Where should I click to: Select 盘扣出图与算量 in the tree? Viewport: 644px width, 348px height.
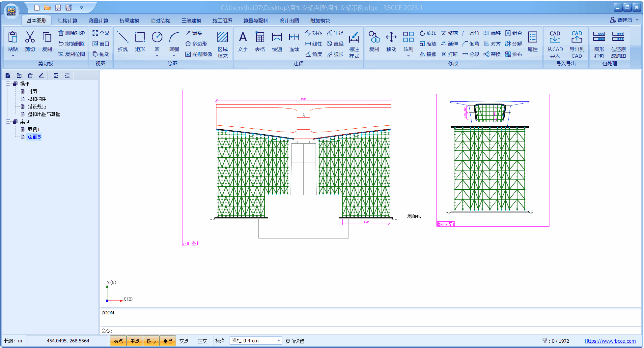43,114
